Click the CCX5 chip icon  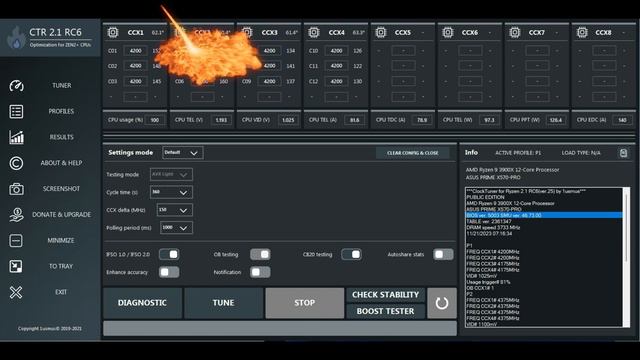pyautogui.click(x=381, y=32)
